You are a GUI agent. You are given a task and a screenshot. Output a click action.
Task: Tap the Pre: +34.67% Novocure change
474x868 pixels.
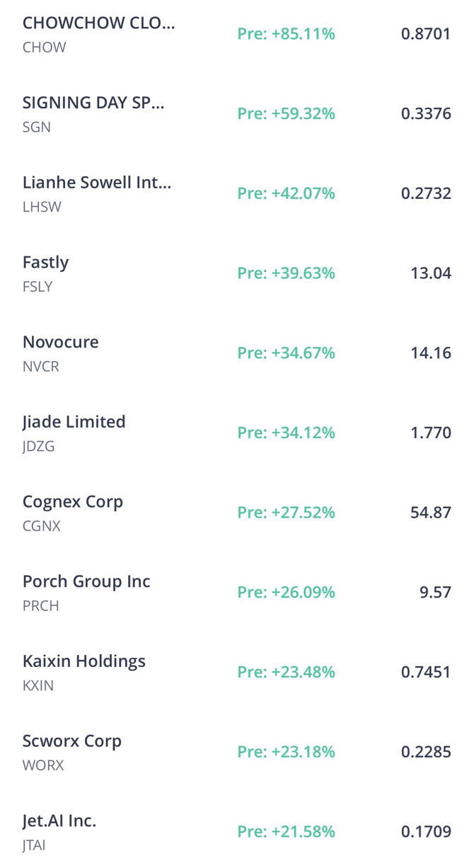point(287,353)
